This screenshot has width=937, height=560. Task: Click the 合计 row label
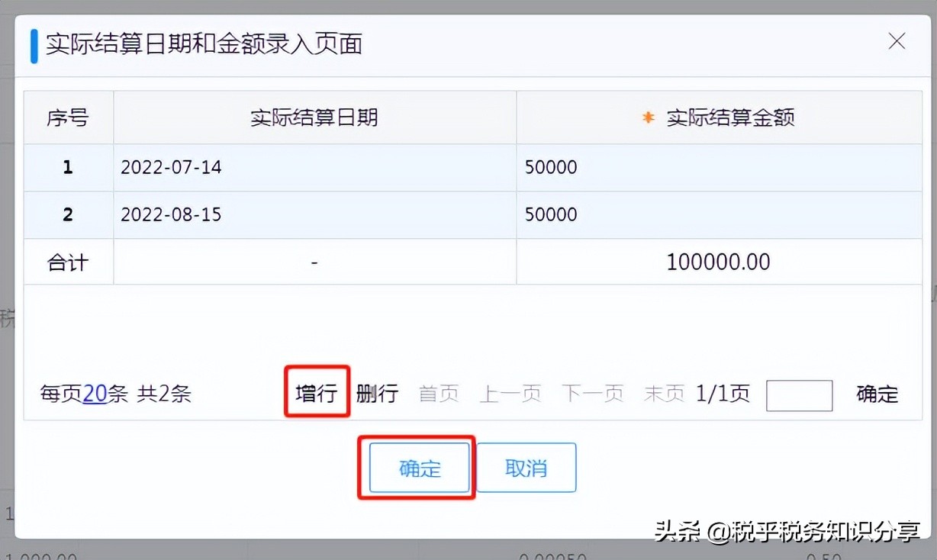click(x=68, y=262)
